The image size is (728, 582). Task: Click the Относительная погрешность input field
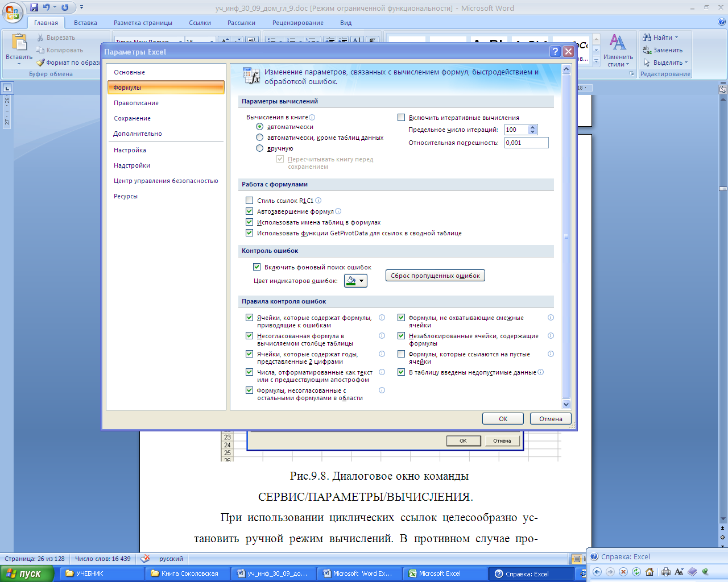point(527,143)
